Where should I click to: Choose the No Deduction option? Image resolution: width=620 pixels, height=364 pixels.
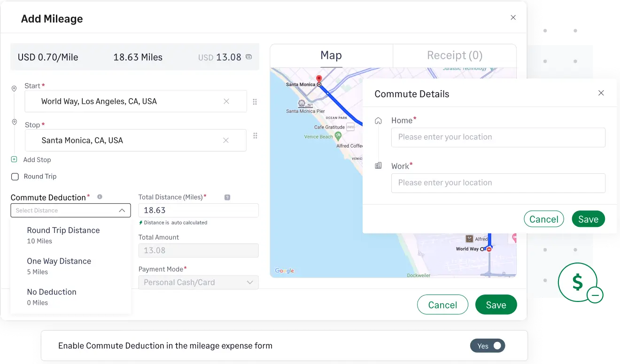[52, 296]
